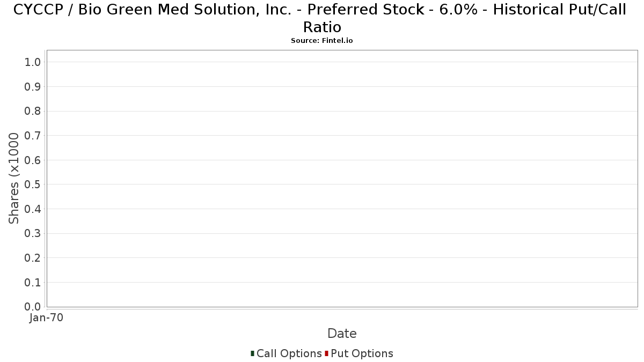Toggle the Call Options legend label
Viewport: 644px width, 362px height.
click(x=289, y=353)
